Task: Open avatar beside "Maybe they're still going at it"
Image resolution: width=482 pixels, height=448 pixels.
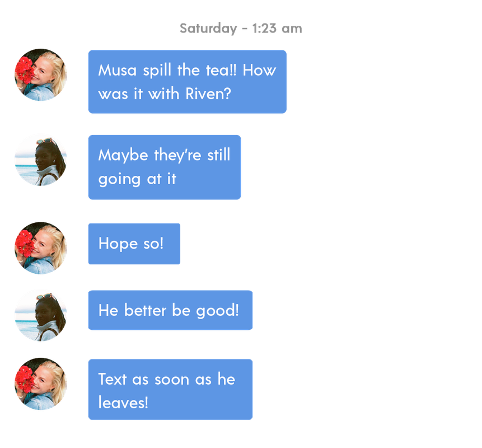Action: point(40,160)
